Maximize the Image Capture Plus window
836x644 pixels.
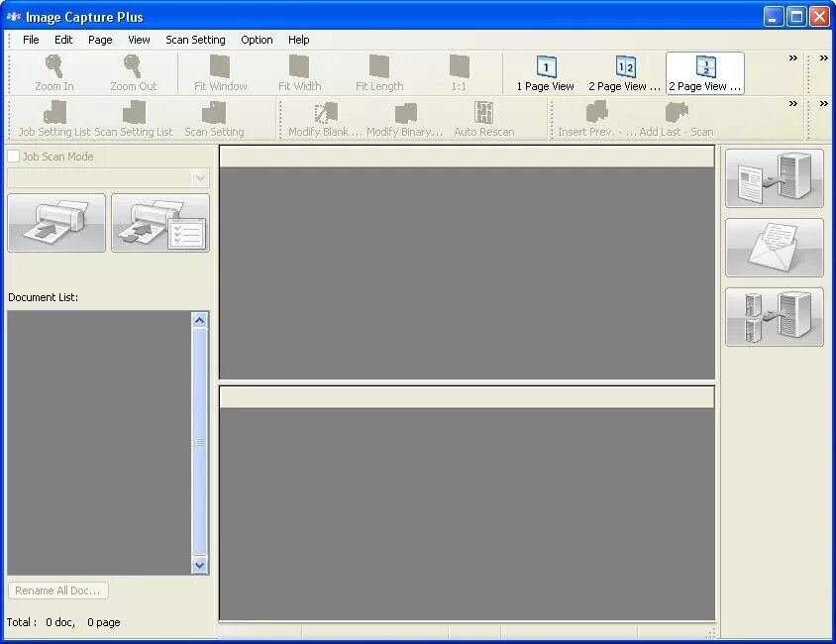pyautogui.click(x=796, y=17)
